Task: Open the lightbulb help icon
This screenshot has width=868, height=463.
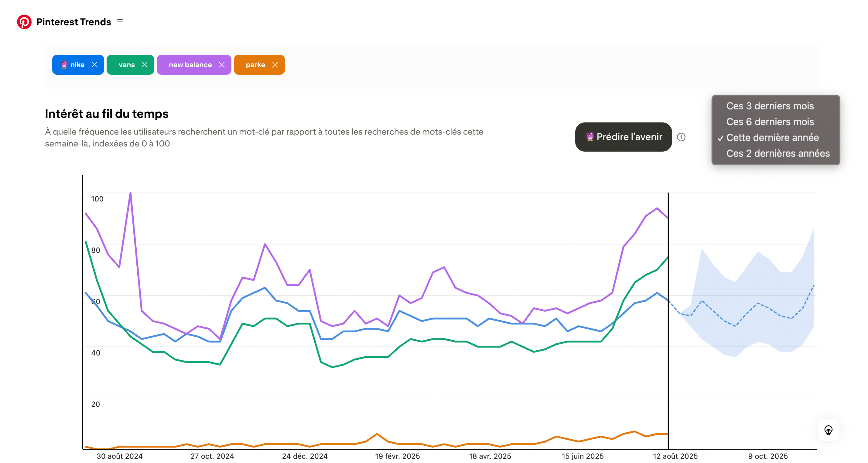Action: pyautogui.click(x=828, y=430)
